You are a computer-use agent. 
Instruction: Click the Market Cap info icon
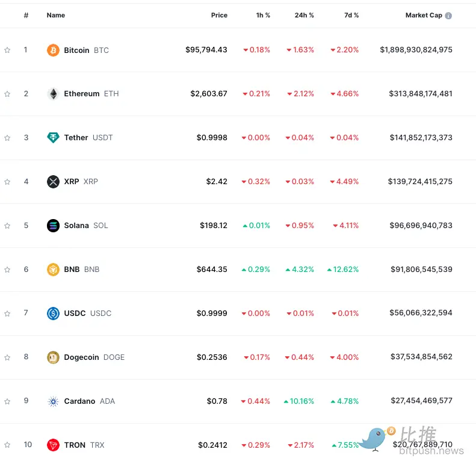pos(448,16)
